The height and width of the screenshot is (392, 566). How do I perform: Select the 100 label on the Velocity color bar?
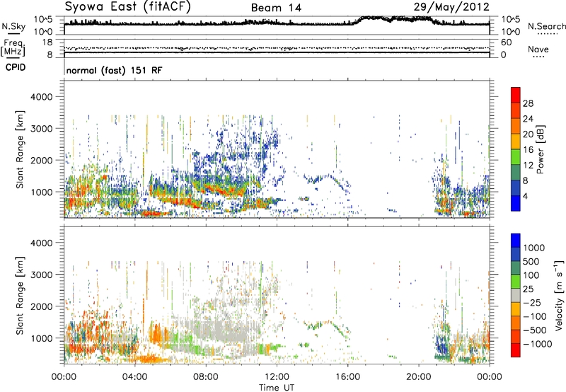point(531,275)
